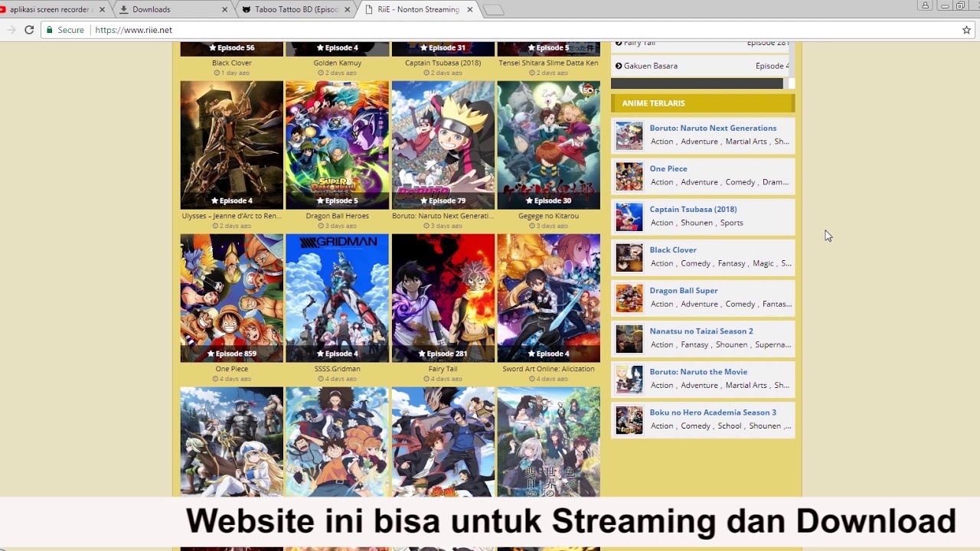
Task: Open the SSSS.Gridman Episode 4 poster
Action: (x=338, y=298)
